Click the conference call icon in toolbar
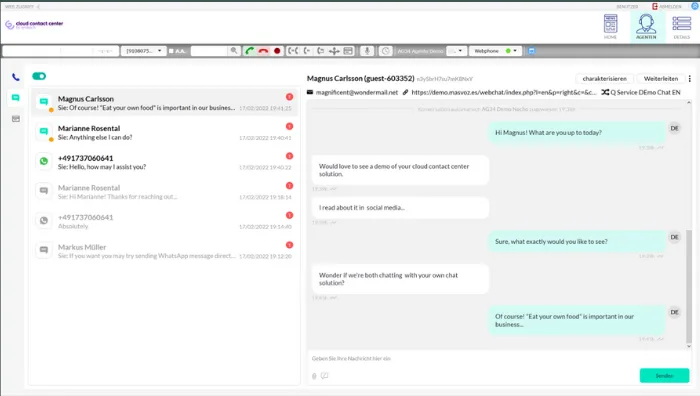 tap(293, 51)
